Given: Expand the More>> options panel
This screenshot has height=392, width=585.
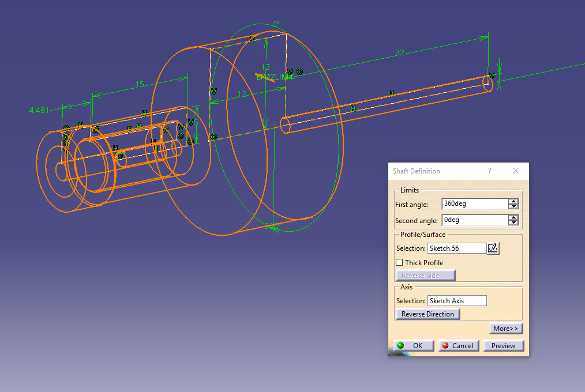Looking at the screenshot, I should point(505,328).
